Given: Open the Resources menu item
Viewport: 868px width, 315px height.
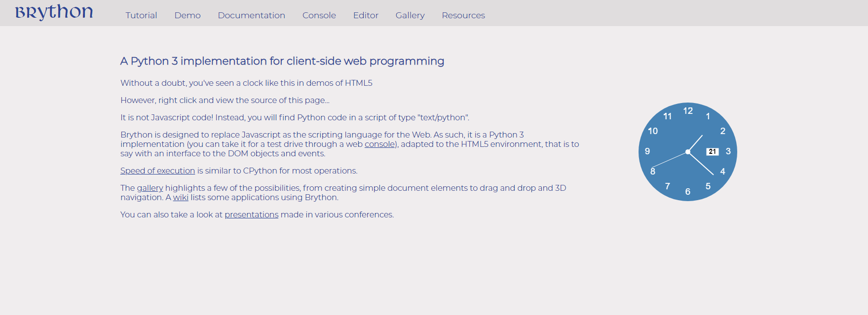Looking at the screenshot, I should pos(463,15).
